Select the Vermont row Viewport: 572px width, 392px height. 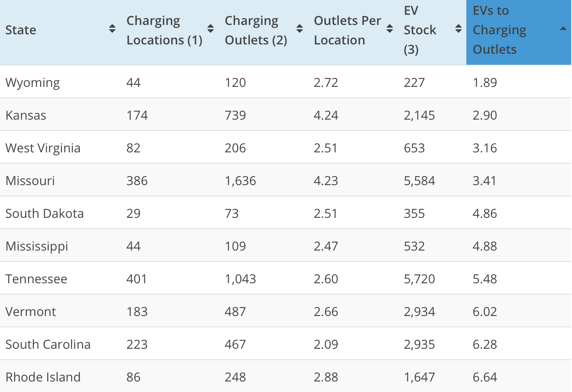pyautogui.click(x=285, y=311)
